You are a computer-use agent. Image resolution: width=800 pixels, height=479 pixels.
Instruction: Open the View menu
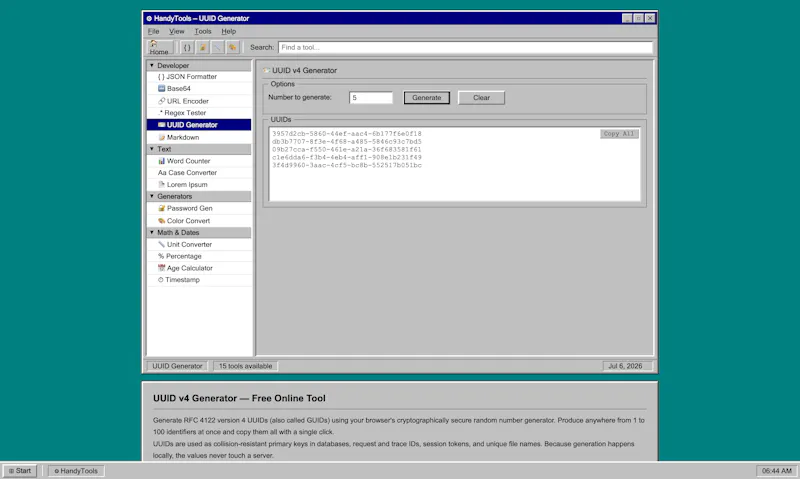click(x=177, y=31)
